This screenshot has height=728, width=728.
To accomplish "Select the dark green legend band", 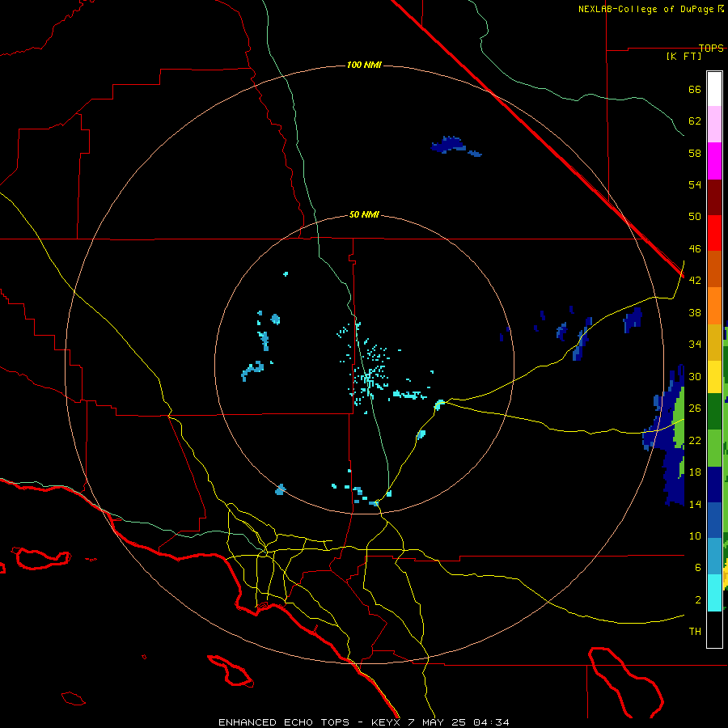I will pos(714,412).
